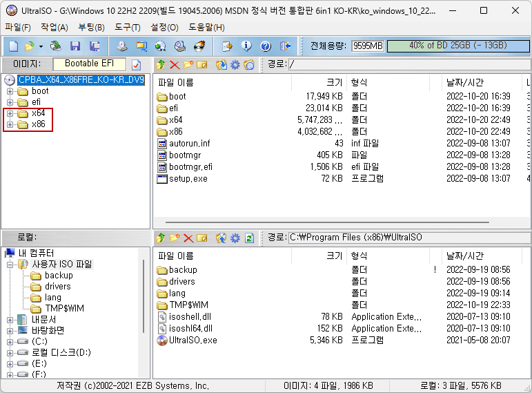Viewport: 532px width, 393px height.
Task: Click the Bootable EFI image type field
Action: (90, 64)
